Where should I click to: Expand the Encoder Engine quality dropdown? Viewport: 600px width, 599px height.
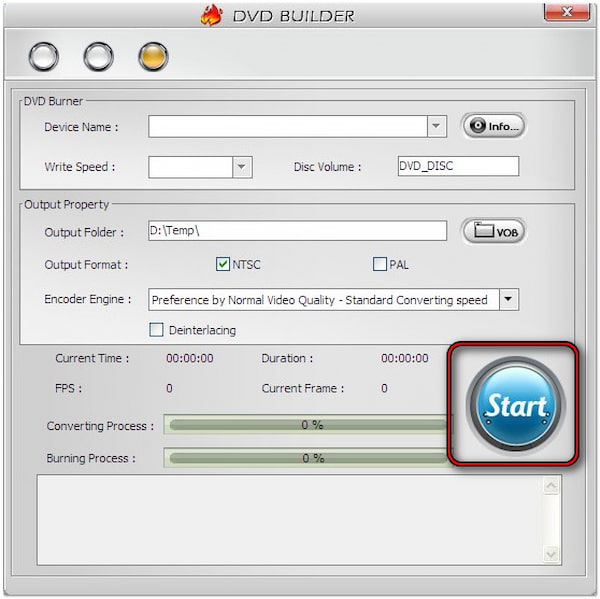pyautogui.click(x=508, y=299)
